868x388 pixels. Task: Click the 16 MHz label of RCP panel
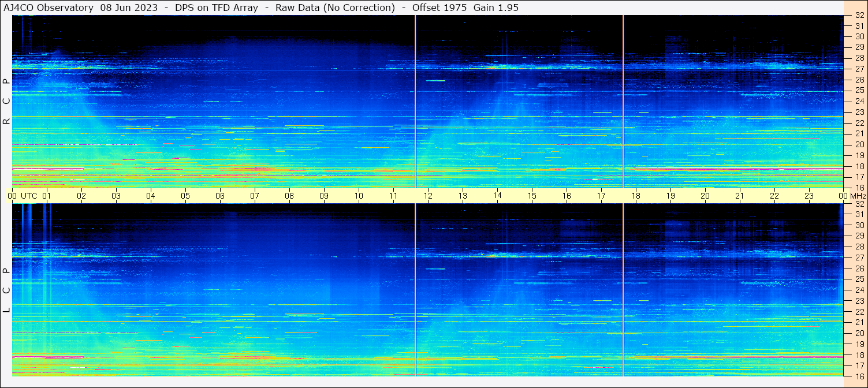859,187
